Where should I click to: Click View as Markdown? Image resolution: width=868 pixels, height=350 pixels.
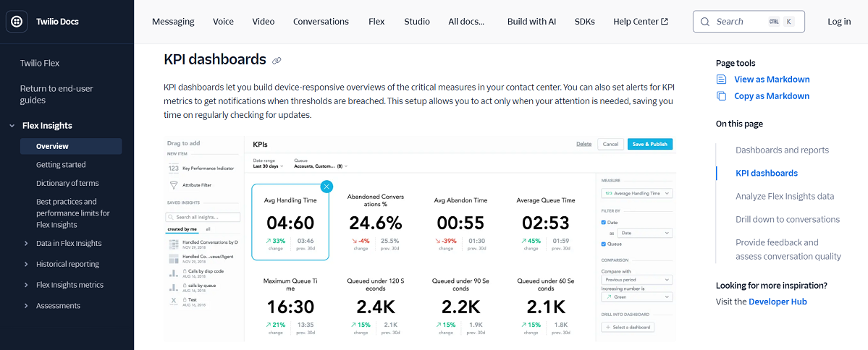[x=772, y=79]
